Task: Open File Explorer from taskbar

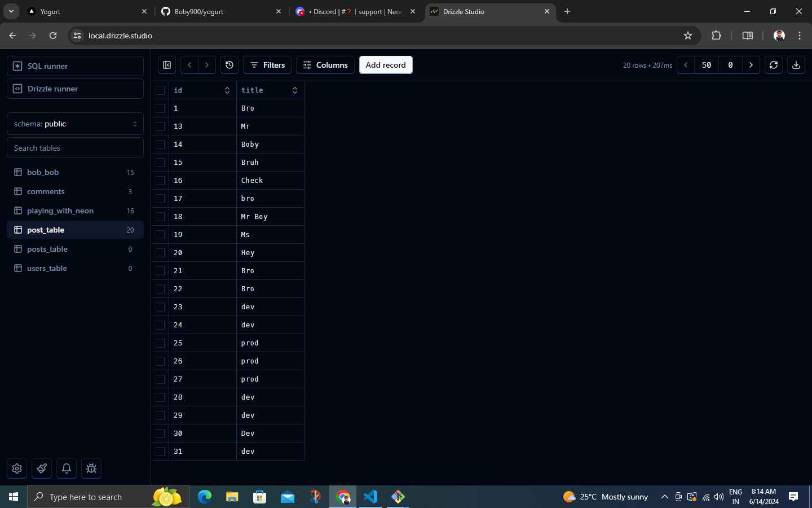Action: click(x=232, y=497)
